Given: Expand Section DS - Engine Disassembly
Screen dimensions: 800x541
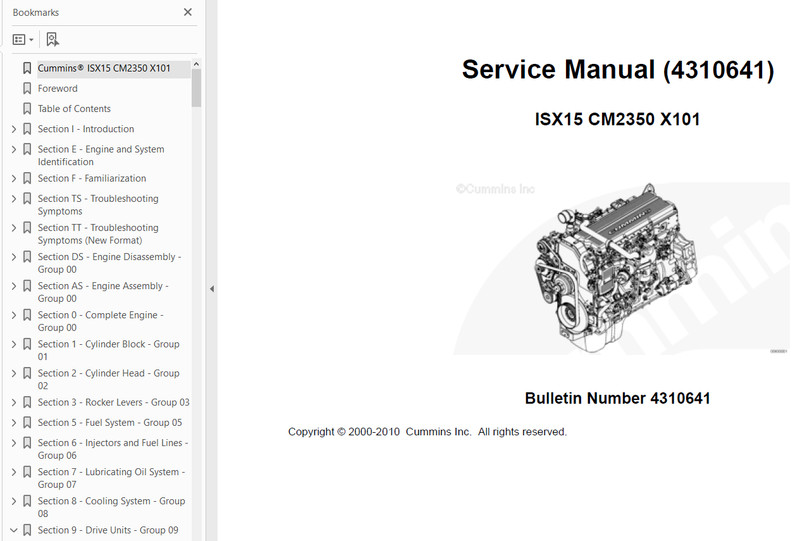Looking at the screenshot, I should (x=14, y=257).
